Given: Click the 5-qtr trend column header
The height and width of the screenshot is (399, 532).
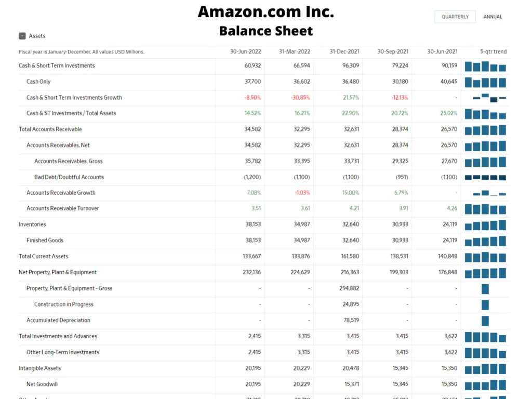Looking at the screenshot, I should pos(493,51).
